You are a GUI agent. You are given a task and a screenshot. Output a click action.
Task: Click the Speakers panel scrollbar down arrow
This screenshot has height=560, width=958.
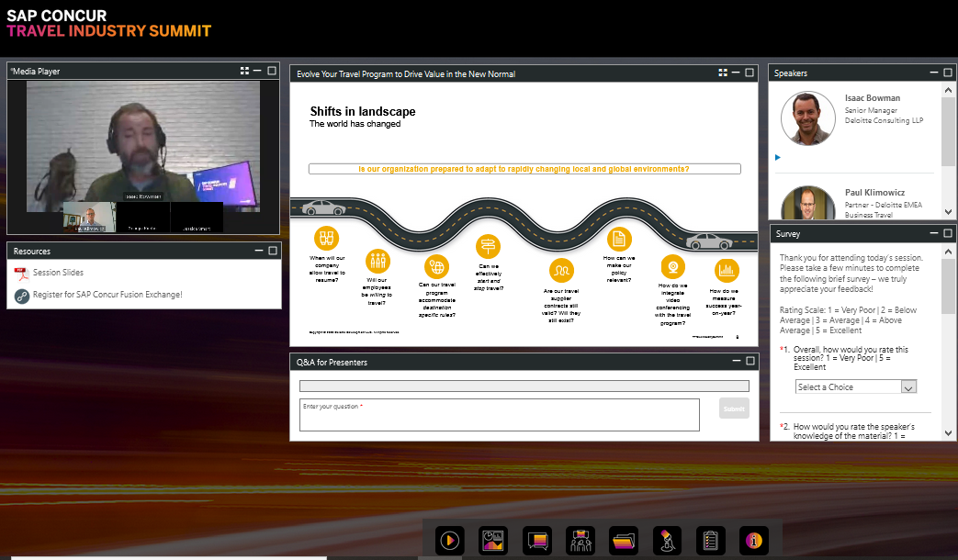[x=948, y=212]
